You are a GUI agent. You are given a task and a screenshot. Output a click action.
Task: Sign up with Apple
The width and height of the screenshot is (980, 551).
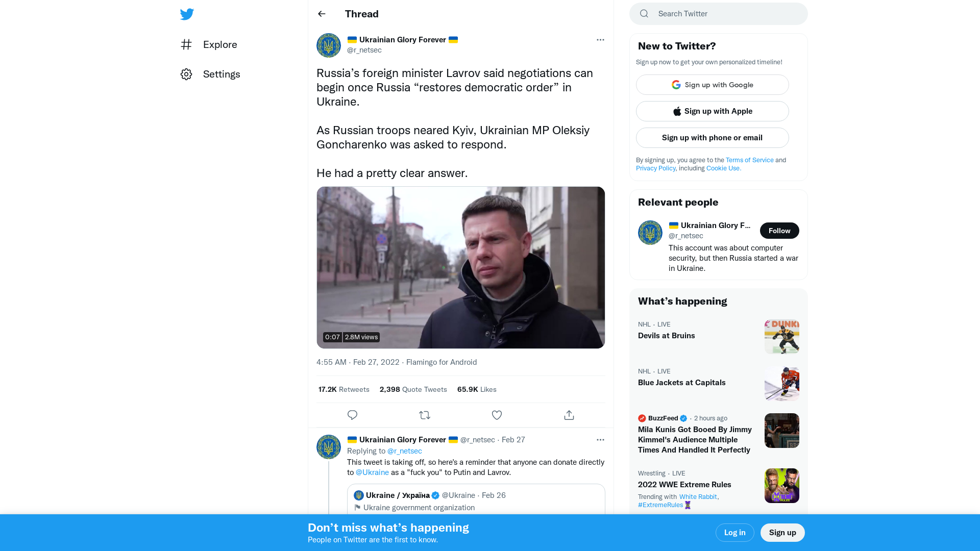pos(713,111)
